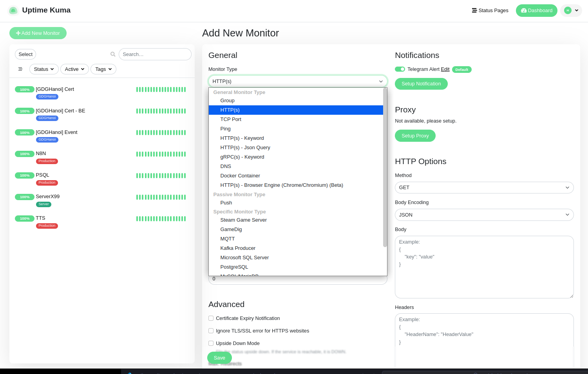
Task: Select HTTP(s) - Keyword monitor type
Action: click(x=296, y=138)
